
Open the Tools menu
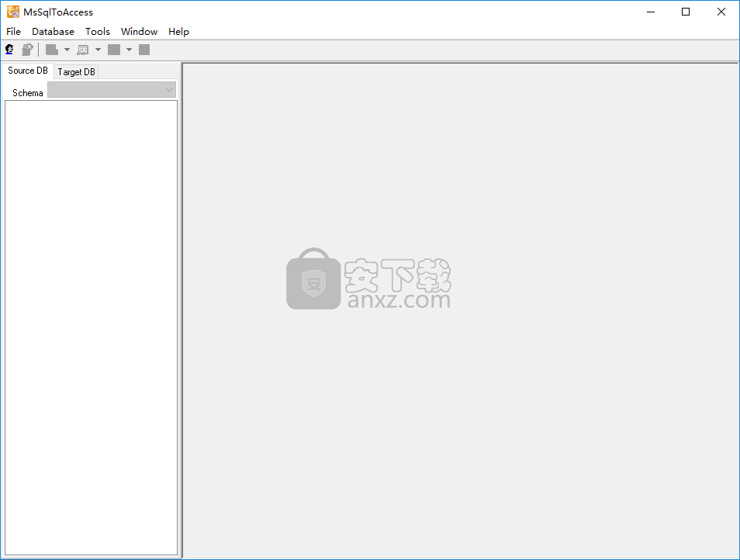[98, 32]
